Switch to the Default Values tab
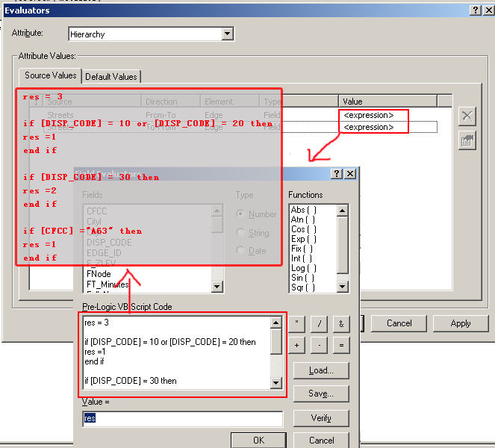 (111, 76)
